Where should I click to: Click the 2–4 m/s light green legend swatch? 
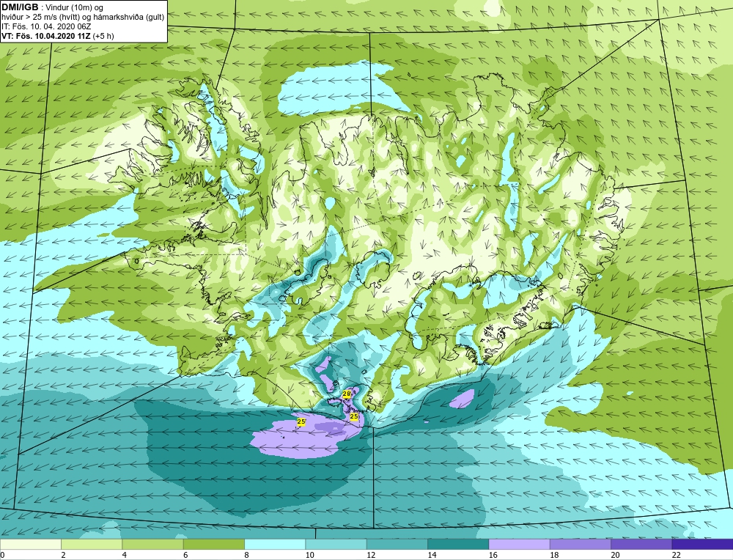tap(92, 544)
